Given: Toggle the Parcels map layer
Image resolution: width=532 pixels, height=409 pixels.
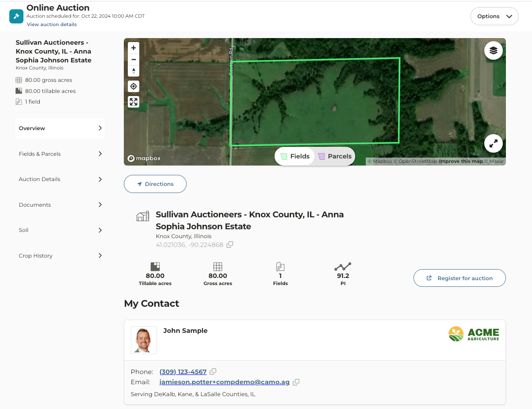Looking at the screenshot, I should [x=335, y=156].
